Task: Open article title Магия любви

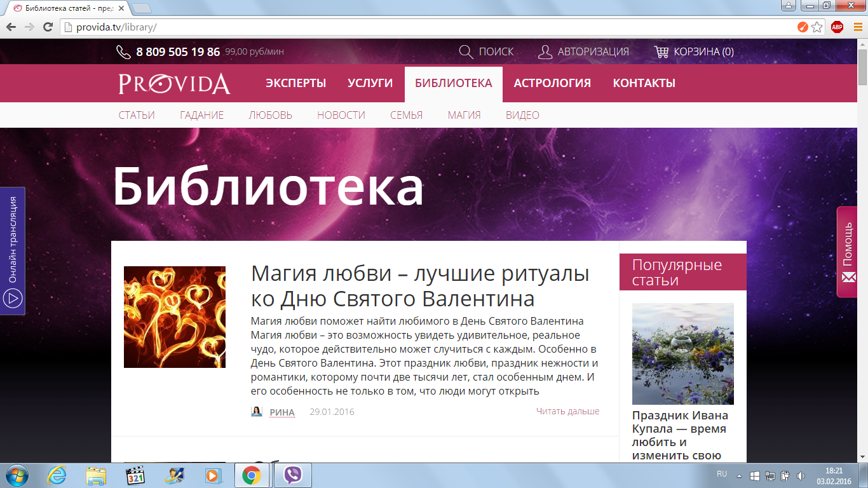Action: coord(420,286)
